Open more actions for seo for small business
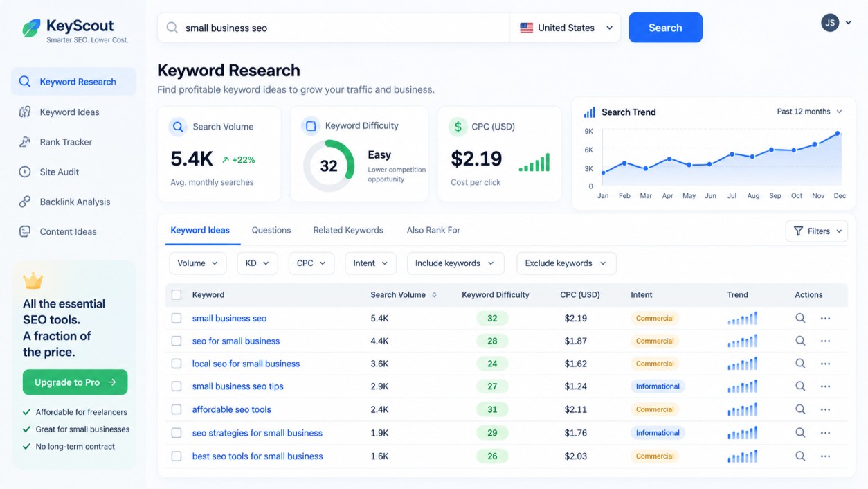The width and height of the screenshot is (868, 489). [x=825, y=341]
